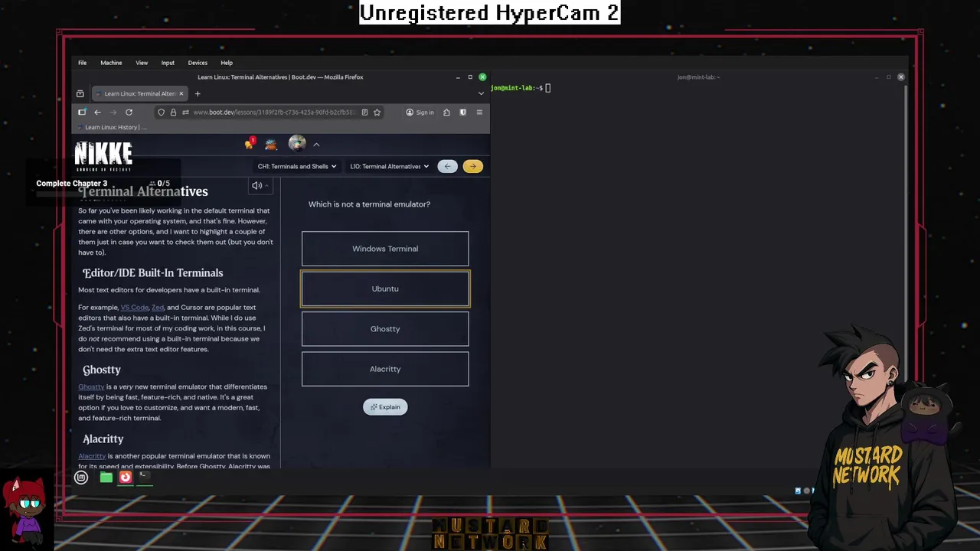Screen dimensions: 980x551
Task: Click the site padlock icon
Action: [173, 112]
